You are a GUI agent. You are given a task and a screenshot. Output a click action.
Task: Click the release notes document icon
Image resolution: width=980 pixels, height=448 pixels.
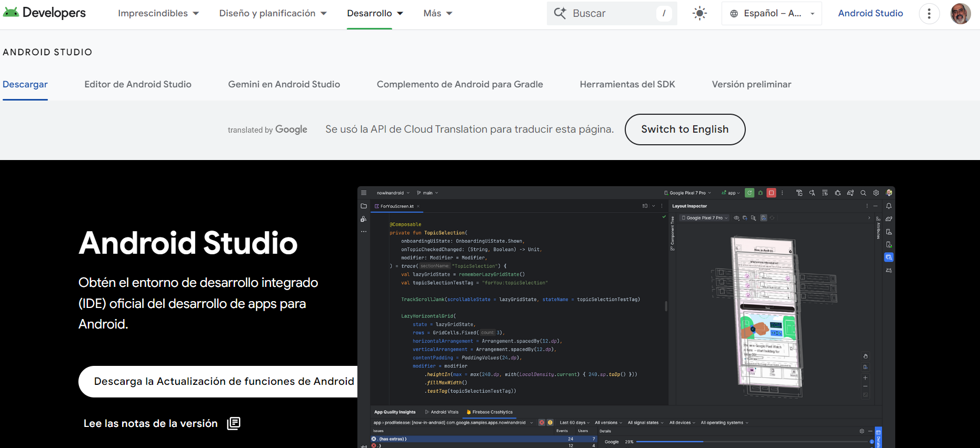pyautogui.click(x=234, y=423)
